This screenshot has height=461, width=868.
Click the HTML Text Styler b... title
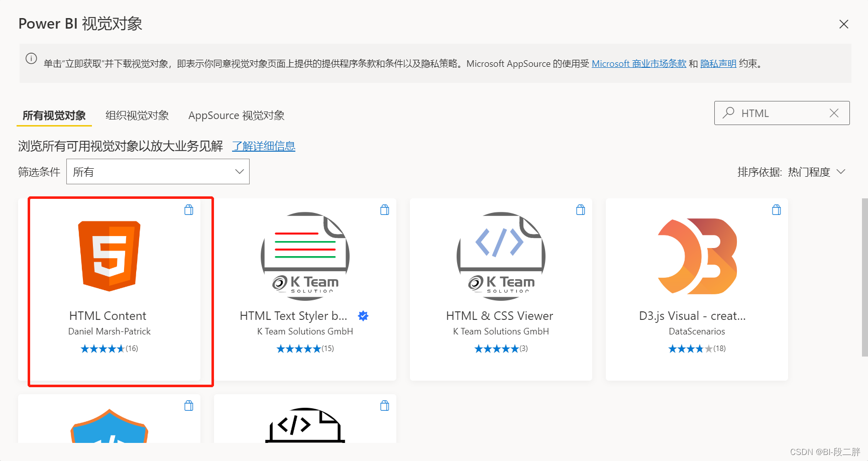pyautogui.click(x=293, y=316)
